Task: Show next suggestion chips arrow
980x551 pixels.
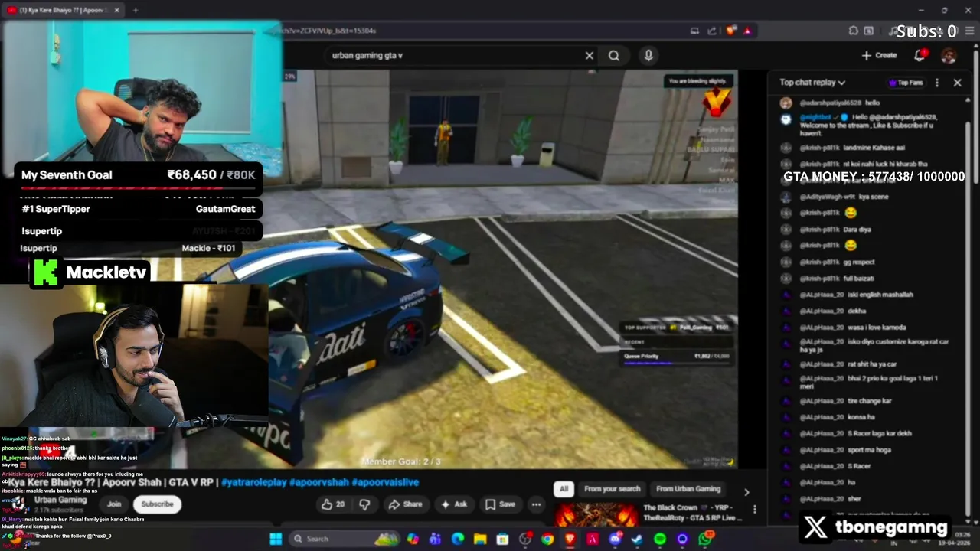Action: 746,492
